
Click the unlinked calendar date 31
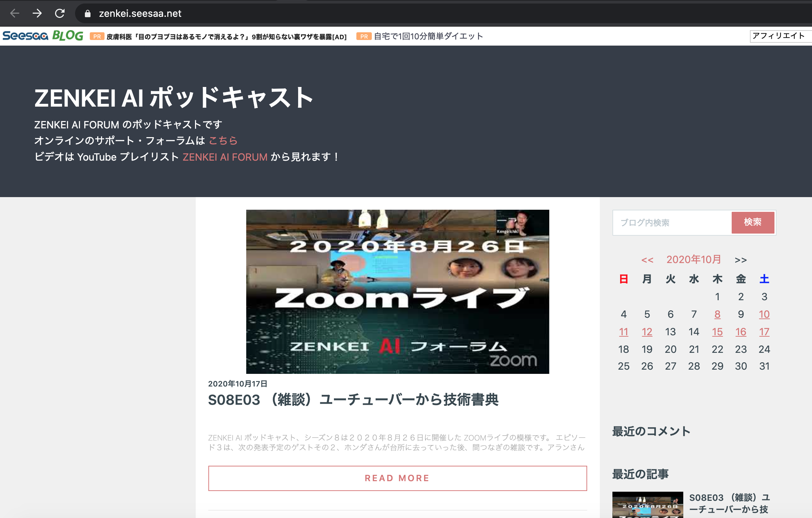coord(764,366)
